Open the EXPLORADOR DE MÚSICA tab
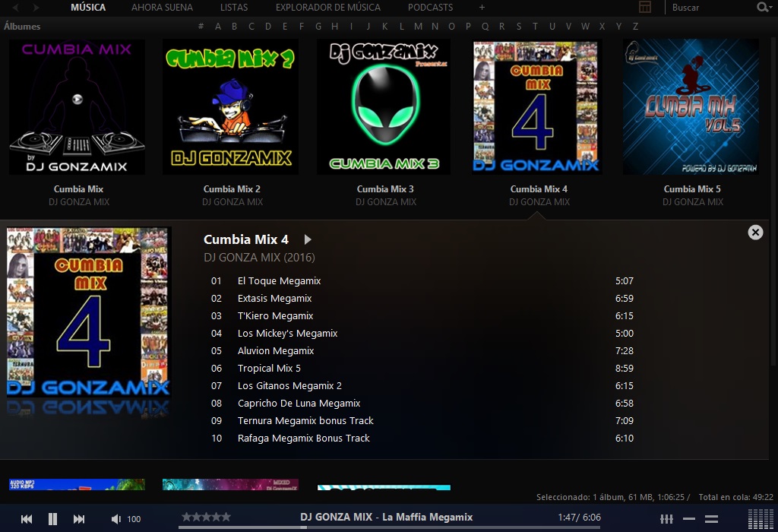778x532 pixels. coord(328,8)
